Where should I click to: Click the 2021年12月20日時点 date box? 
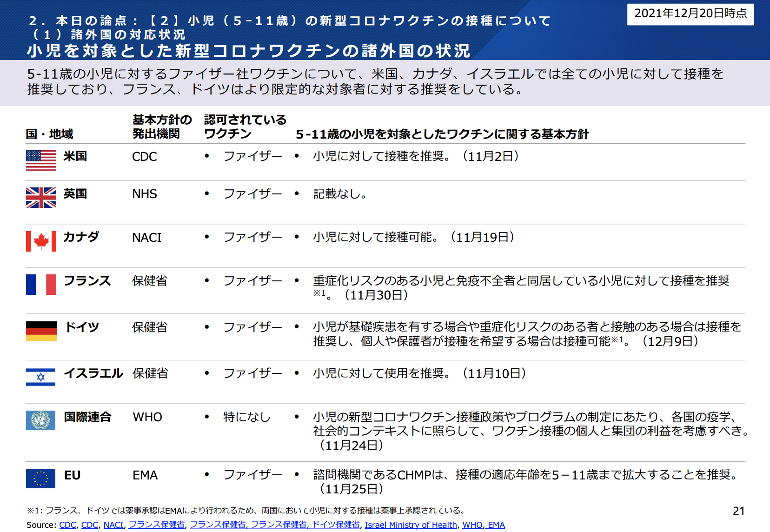(x=690, y=13)
